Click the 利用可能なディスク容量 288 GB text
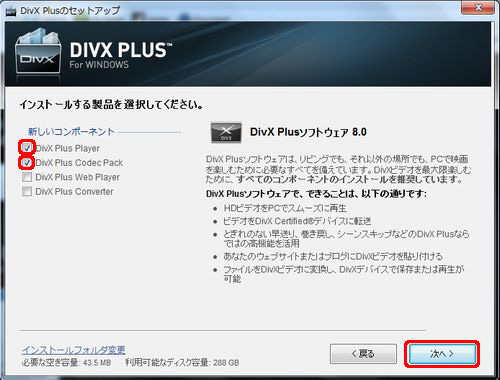 tap(182, 362)
